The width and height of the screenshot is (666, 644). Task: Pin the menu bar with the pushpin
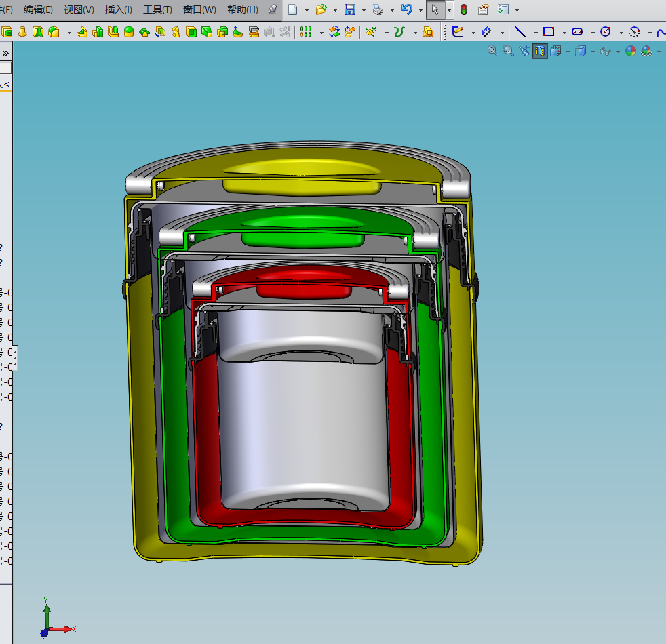click(x=273, y=9)
